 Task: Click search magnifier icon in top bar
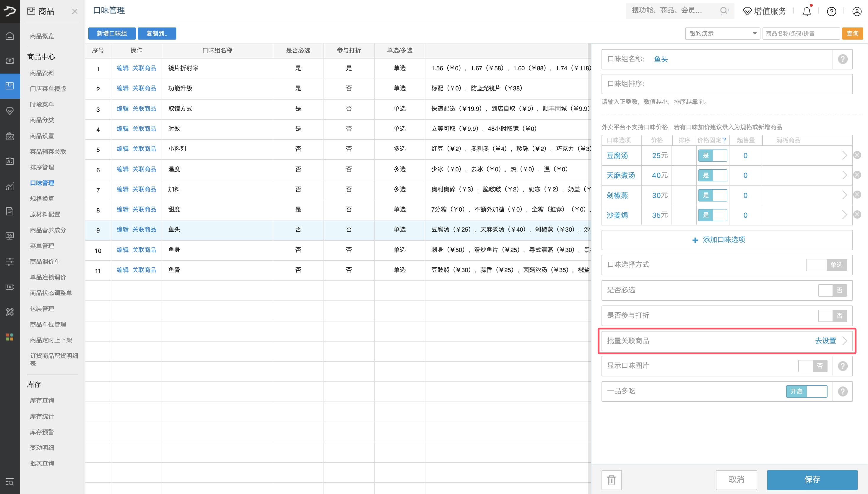(723, 11)
